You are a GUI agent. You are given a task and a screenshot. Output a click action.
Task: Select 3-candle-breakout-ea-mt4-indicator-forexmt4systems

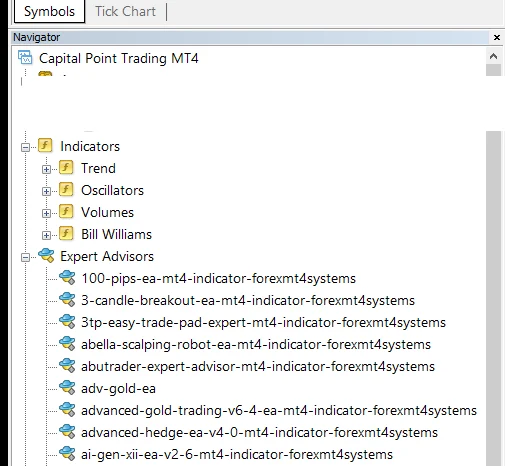pos(248,301)
